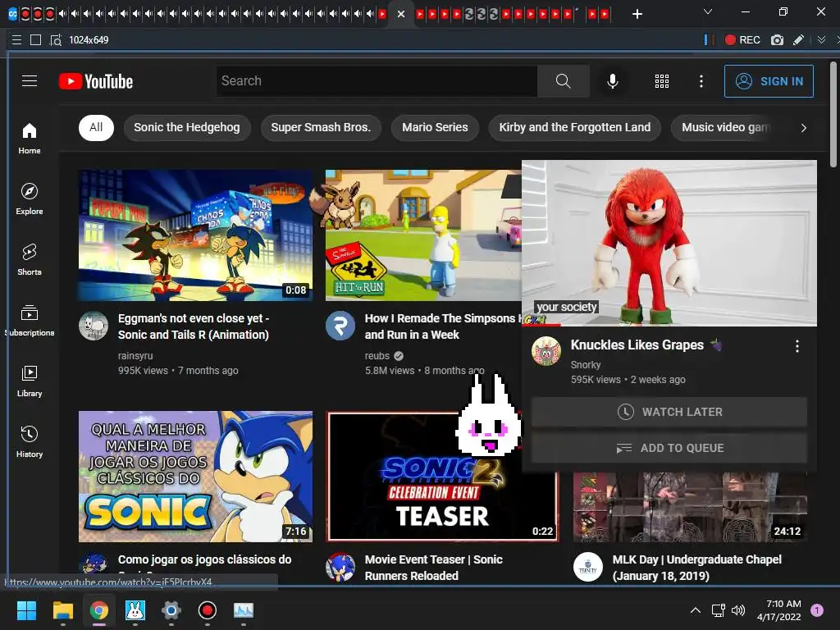Screen dimensions: 840x630
Task: Open the Sonic 2 Celebration Event Teaser thumbnail
Action: [x=442, y=477]
